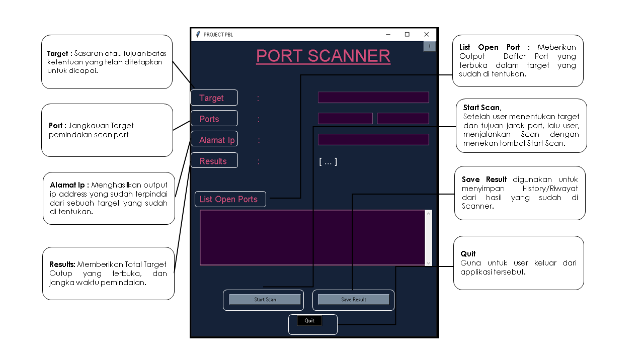Click the Save Result button
The width and height of the screenshot is (644, 362).
354,299
